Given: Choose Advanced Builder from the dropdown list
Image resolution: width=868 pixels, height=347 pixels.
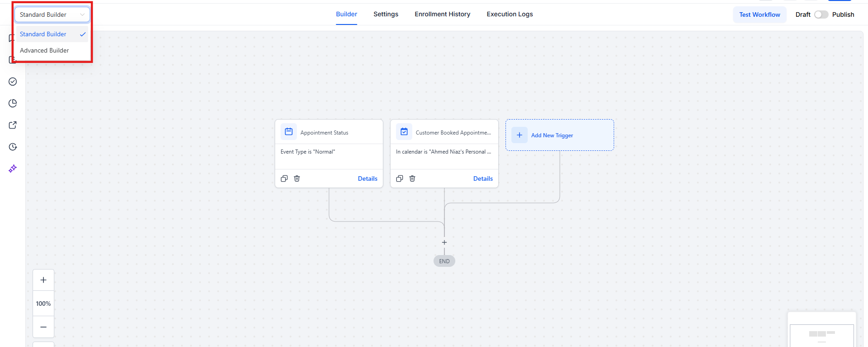Looking at the screenshot, I should pos(44,50).
